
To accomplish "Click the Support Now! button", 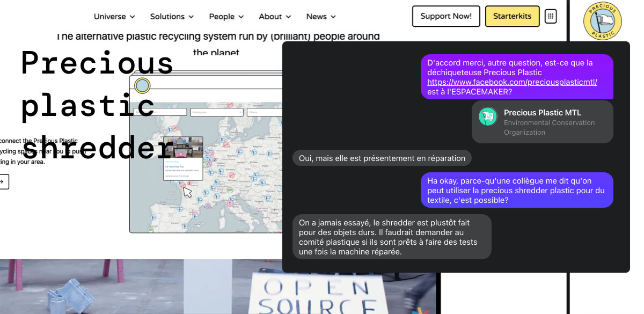I will click(446, 16).
